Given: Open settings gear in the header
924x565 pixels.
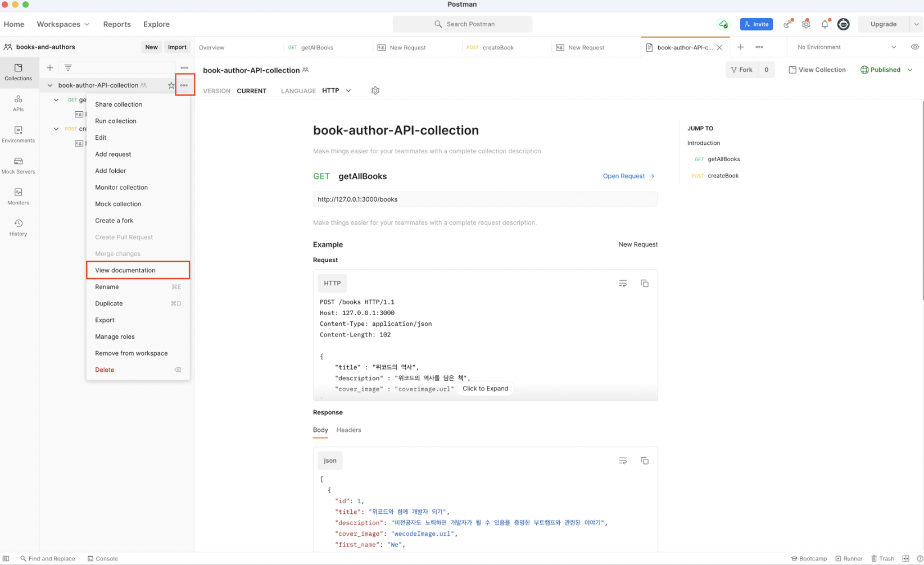Looking at the screenshot, I should [x=806, y=24].
